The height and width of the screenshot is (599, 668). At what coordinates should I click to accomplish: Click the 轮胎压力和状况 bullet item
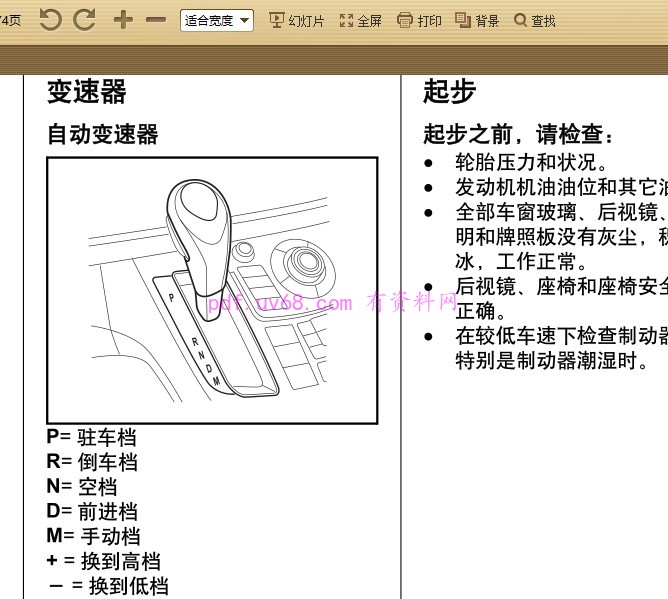click(x=531, y=162)
